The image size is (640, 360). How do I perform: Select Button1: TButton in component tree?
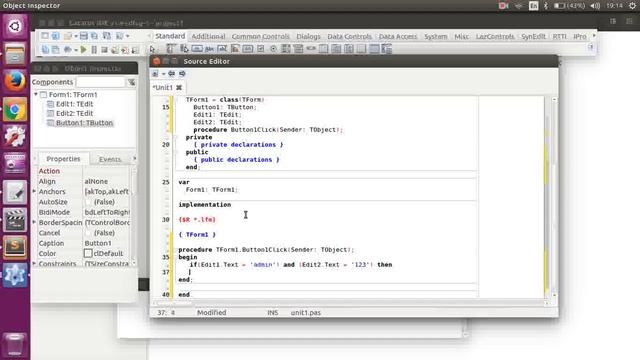(x=84, y=123)
